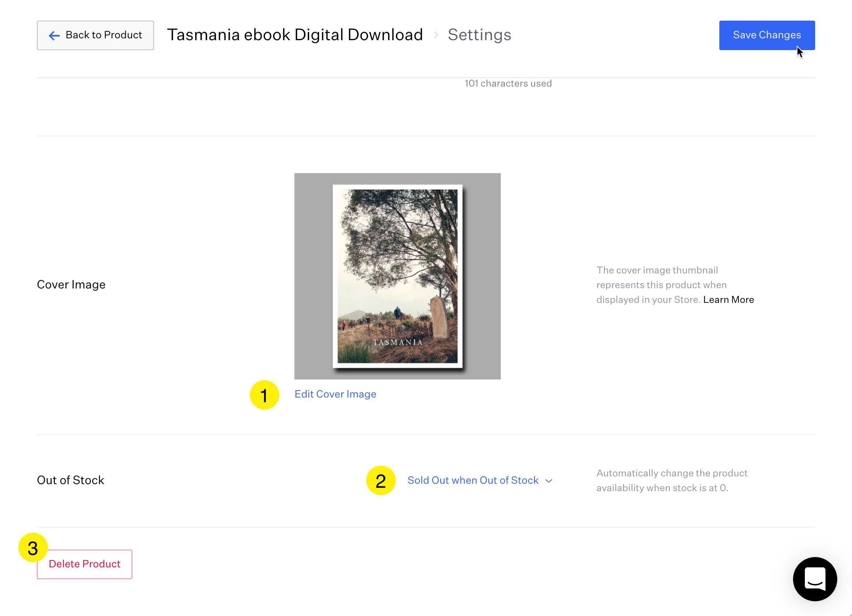Click the Tasmania book cover thumbnail
The width and height of the screenshot is (852, 616).
click(397, 276)
